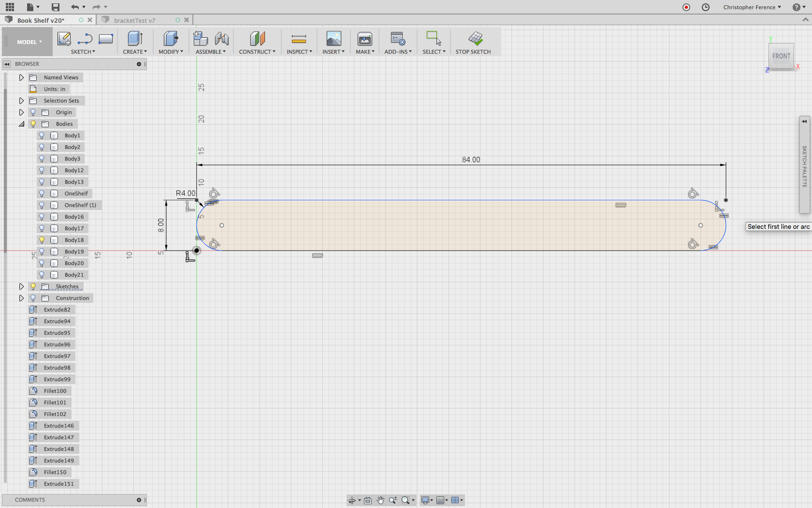Click the Browser panel options dot
The width and height of the screenshot is (812, 508).
point(139,64)
